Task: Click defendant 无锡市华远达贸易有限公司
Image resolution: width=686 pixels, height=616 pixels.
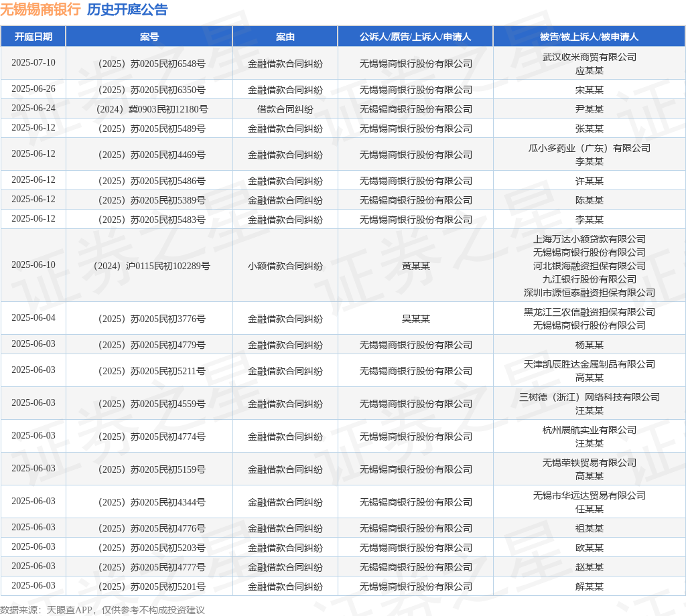Action: coord(590,495)
